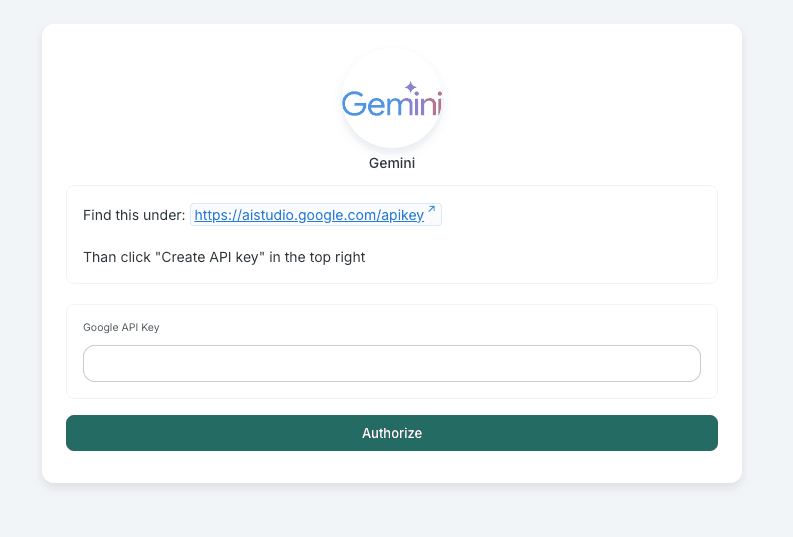
Task: Click the 'Than click "Create API key"' instruction line
Action: [224, 257]
